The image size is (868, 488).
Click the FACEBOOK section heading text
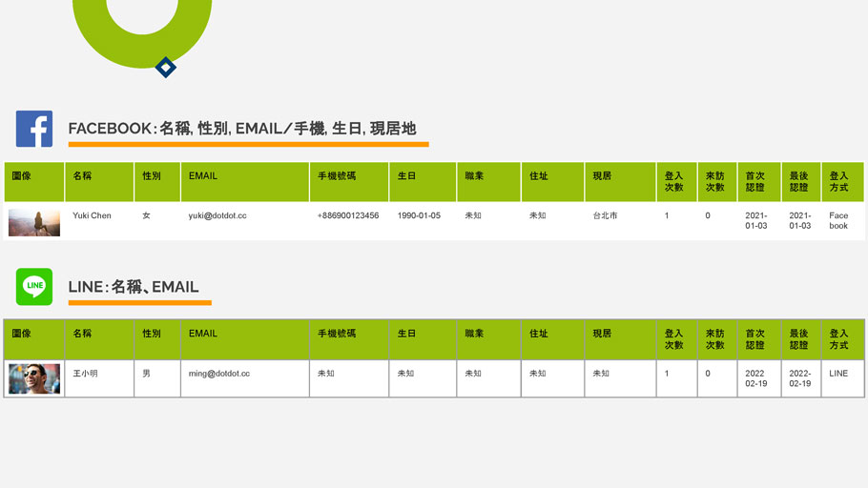241,129
